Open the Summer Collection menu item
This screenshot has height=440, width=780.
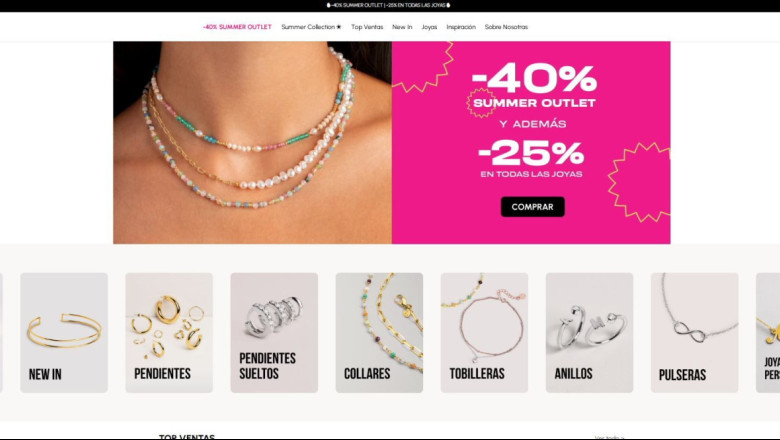(311, 27)
